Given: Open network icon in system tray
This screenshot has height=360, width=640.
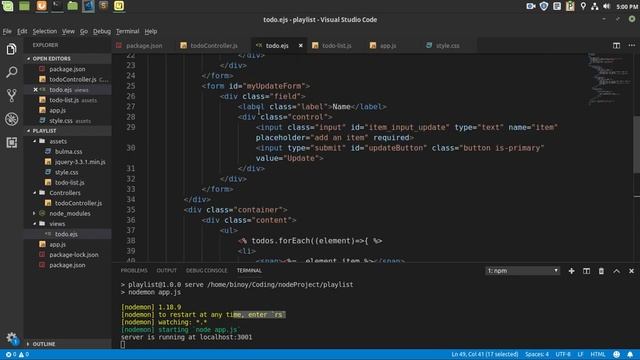Looking at the screenshot, I should [595, 6].
